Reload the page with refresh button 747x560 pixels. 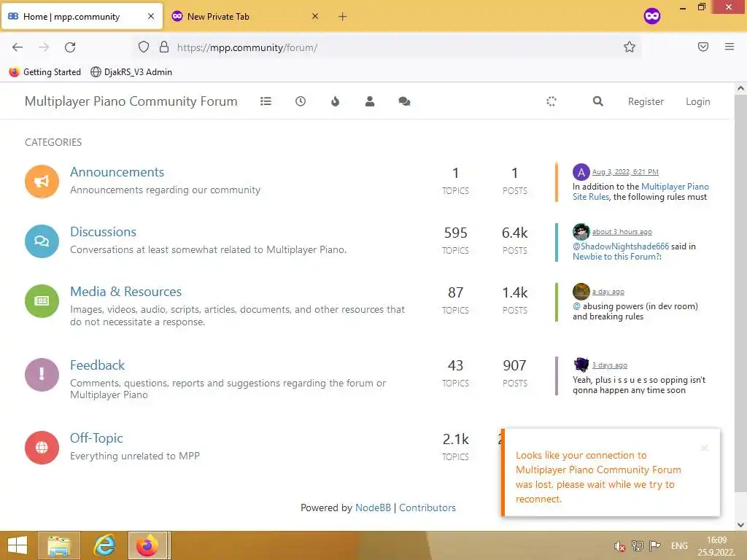click(x=70, y=47)
